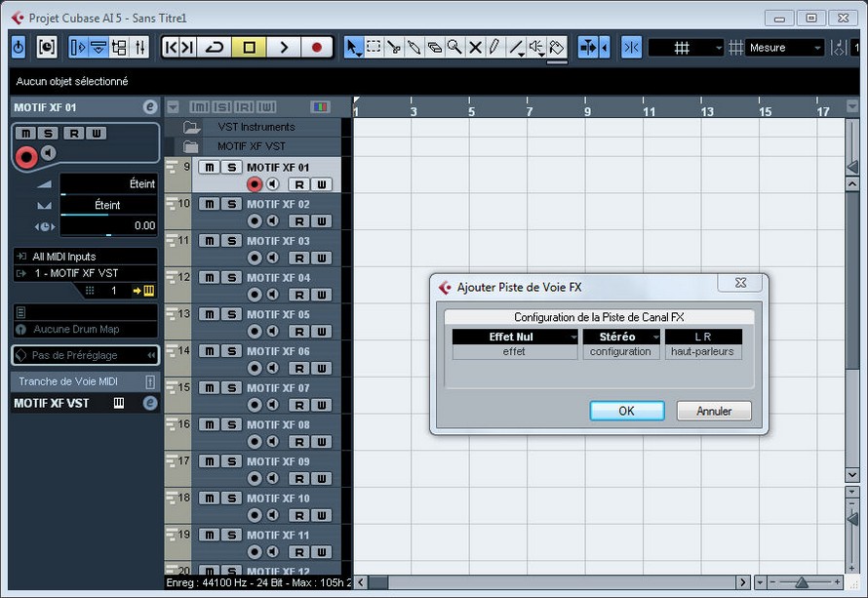Screen dimensions: 868x598
Task: Open edit channel settings for MOTIF XF 01
Action: click(x=149, y=107)
